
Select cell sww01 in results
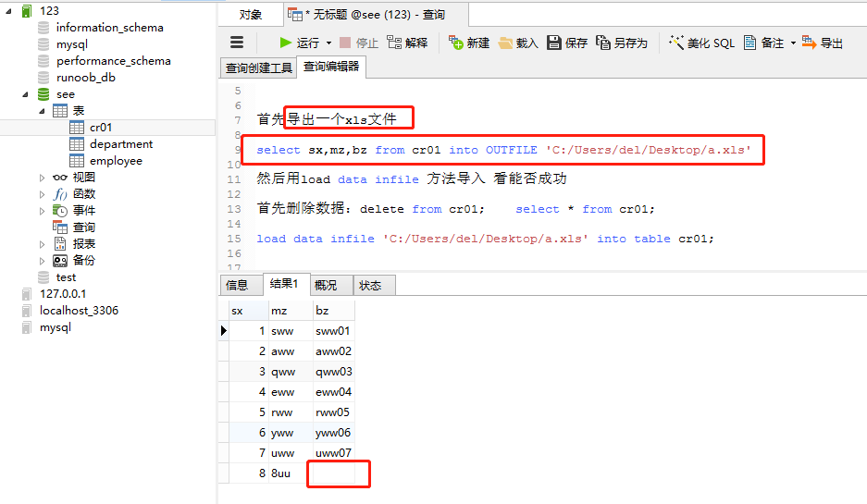coord(333,331)
